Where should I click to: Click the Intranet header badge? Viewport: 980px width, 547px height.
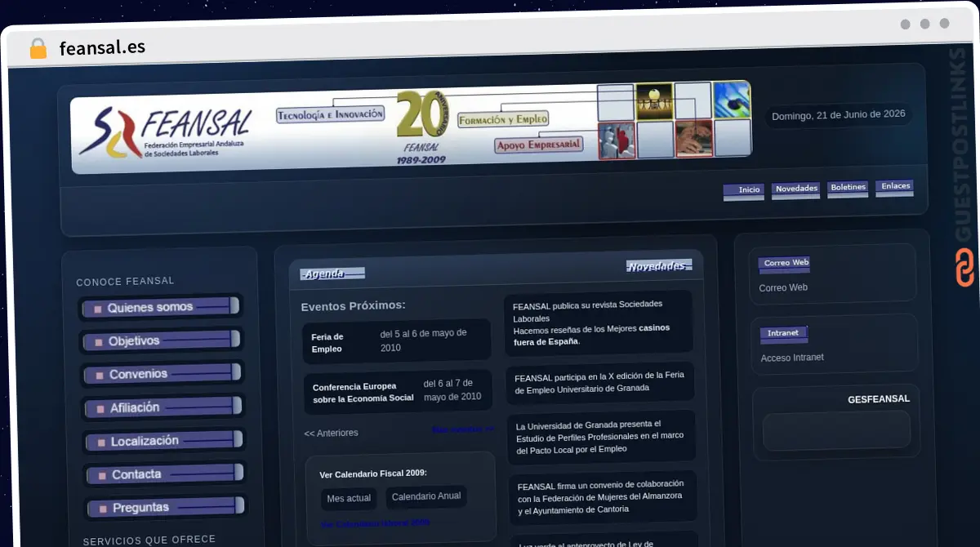[x=784, y=333]
